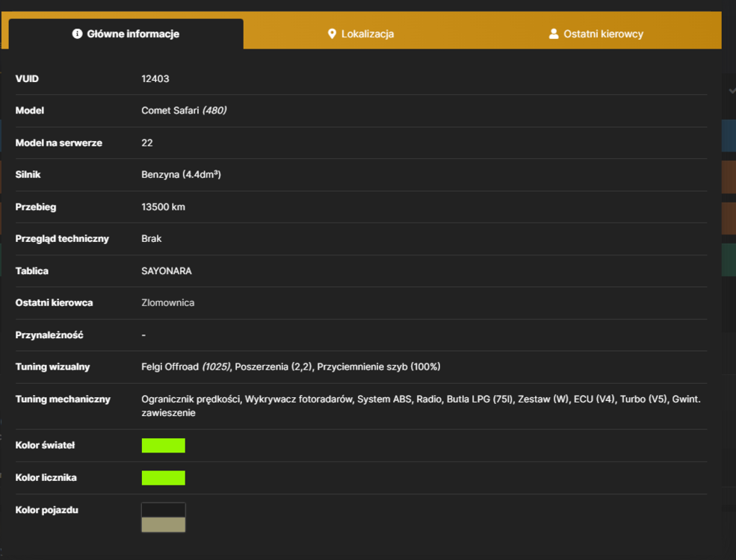Open the Zlomownica last driver link
Viewport: 736px width, 560px height.
(167, 302)
